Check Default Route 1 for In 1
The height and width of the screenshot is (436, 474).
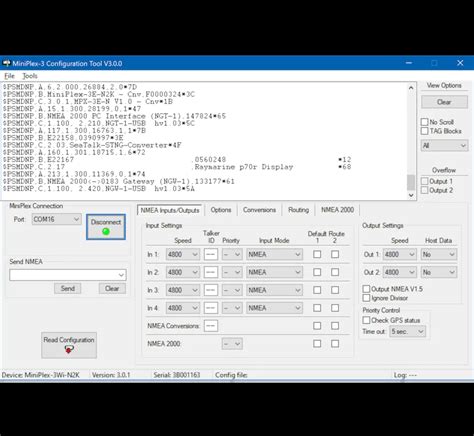click(x=317, y=254)
